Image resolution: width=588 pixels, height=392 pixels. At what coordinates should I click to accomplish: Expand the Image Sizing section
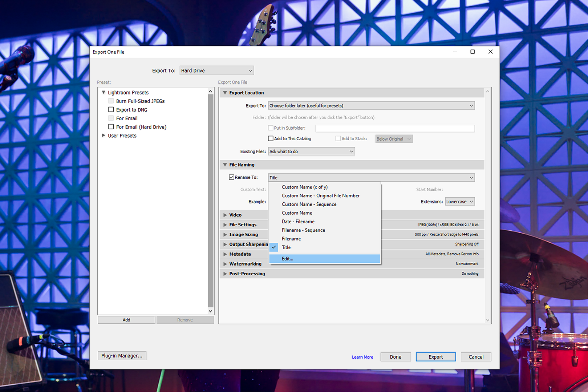click(225, 235)
